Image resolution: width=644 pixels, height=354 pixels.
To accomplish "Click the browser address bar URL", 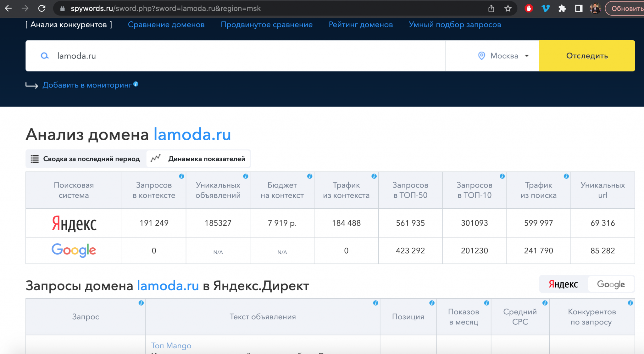I will [x=166, y=8].
